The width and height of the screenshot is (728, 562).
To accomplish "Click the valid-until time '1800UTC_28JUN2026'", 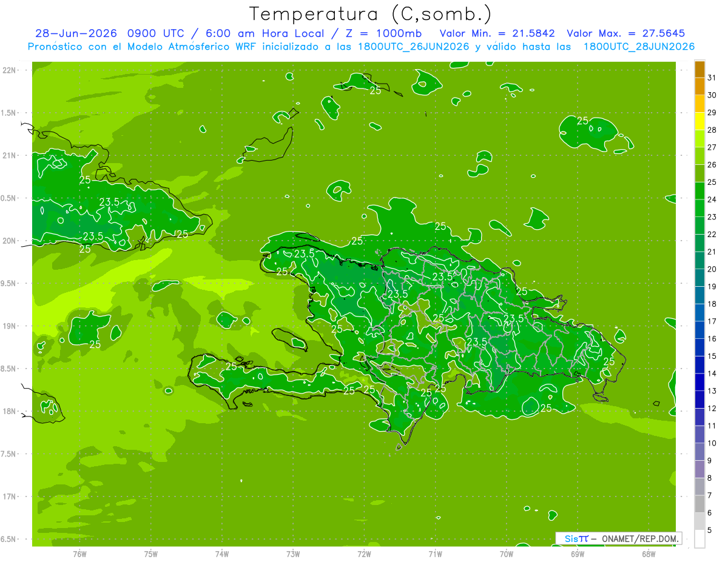I will pyautogui.click(x=639, y=47).
